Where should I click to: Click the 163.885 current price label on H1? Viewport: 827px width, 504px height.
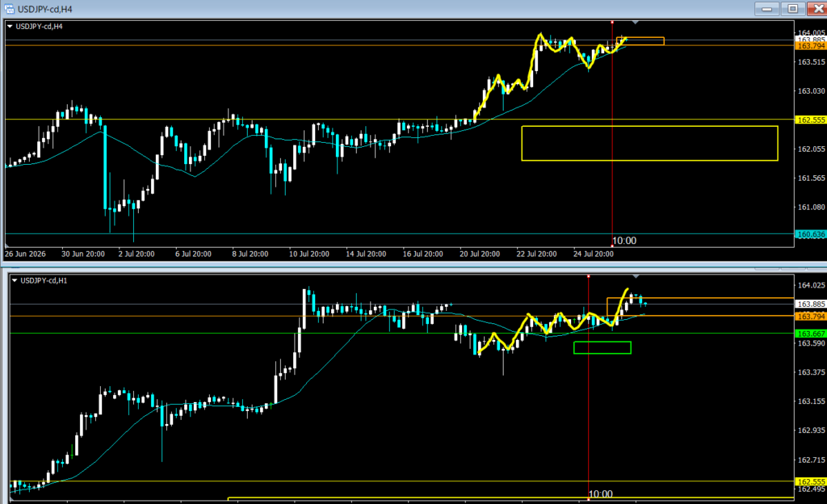811,304
